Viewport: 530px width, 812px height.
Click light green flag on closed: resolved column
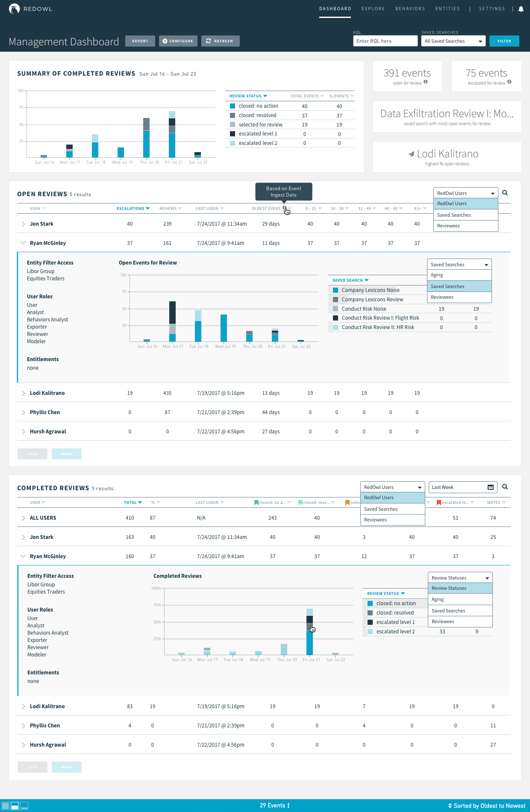point(300,503)
